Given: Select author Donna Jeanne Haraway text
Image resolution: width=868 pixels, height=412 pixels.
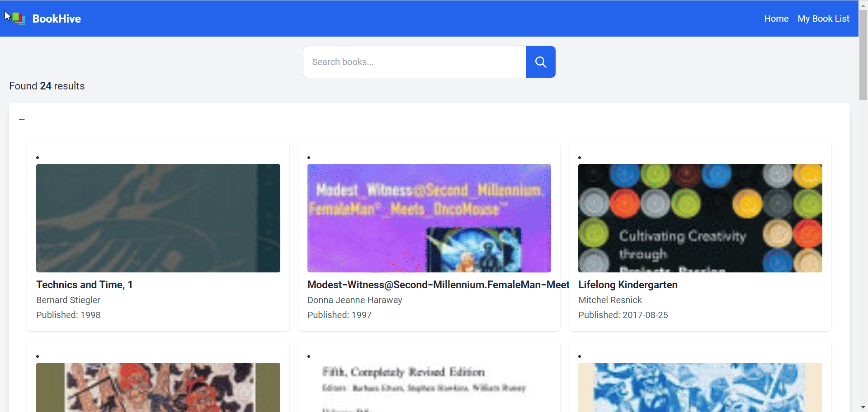Looking at the screenshot, I should tap(355, 300).
